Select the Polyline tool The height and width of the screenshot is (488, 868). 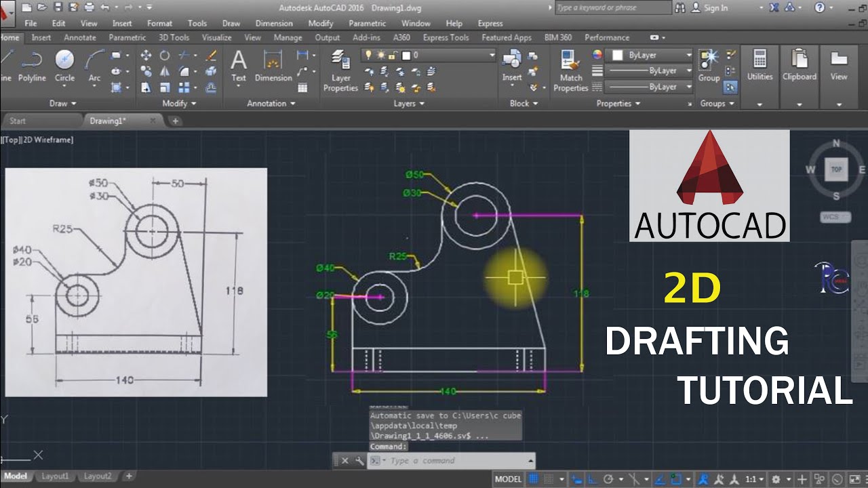pyautogui.click(x=32, y=66)
